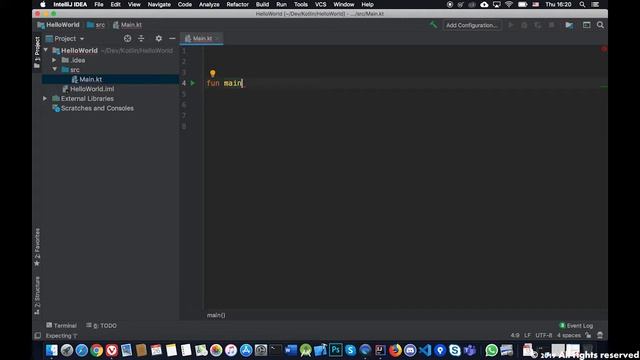Collapse the src folder arrow
The image size is (640, 360).
(54, 69)
